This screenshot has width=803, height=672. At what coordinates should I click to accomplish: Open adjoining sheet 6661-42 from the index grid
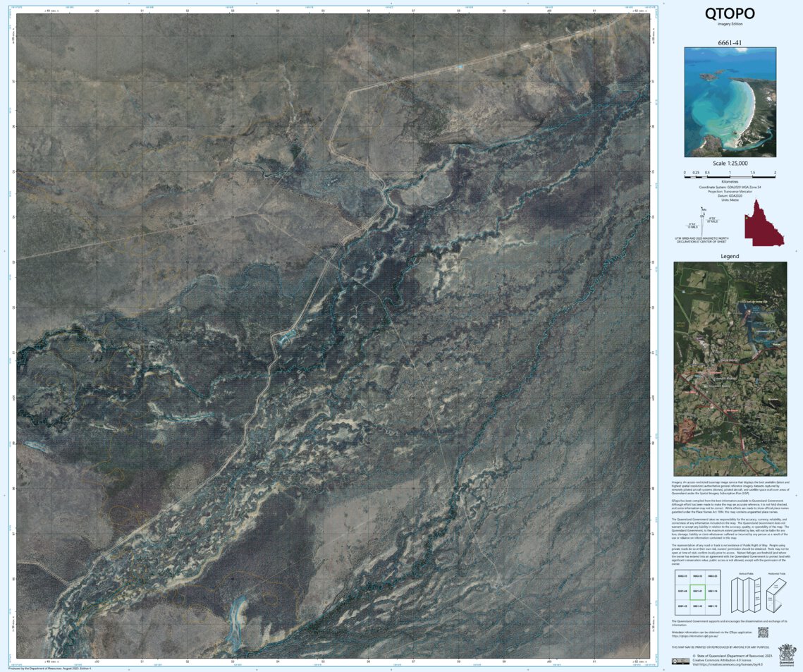tap(698, 606)
